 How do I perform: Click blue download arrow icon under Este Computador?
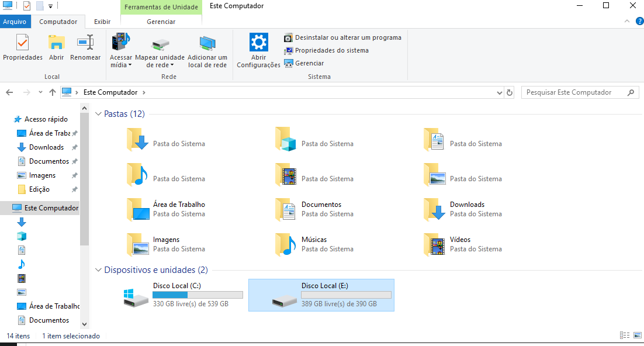22,222
